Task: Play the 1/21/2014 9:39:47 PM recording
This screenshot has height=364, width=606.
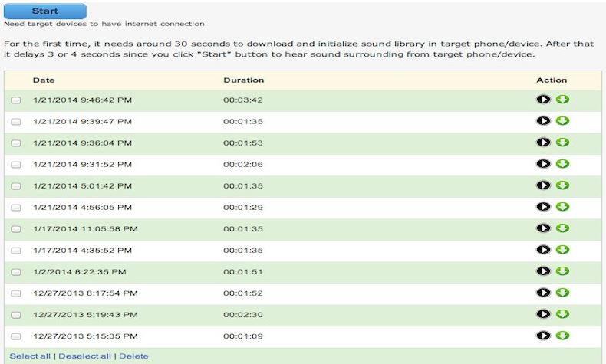Action: [x=543, y=121]
